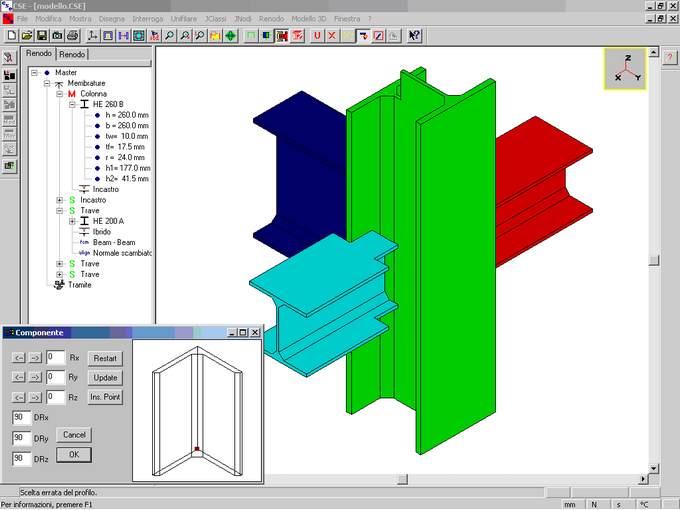Click the Rx rotation input field

56,358
